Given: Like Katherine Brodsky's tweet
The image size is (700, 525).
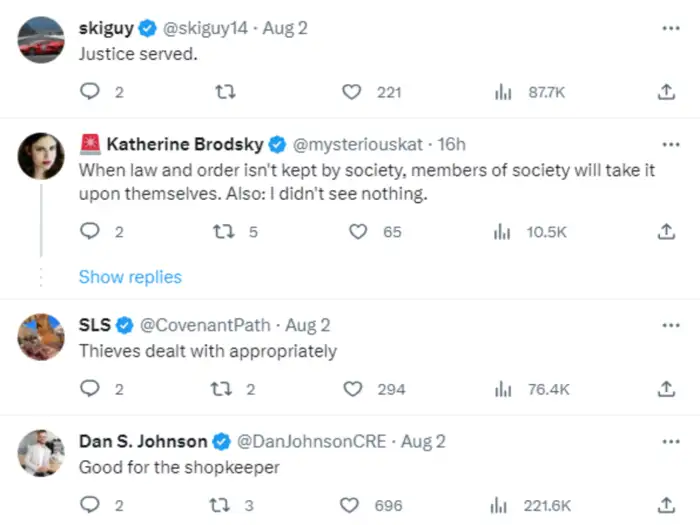Looking at the screenshot, I should (x=358, y=231).
